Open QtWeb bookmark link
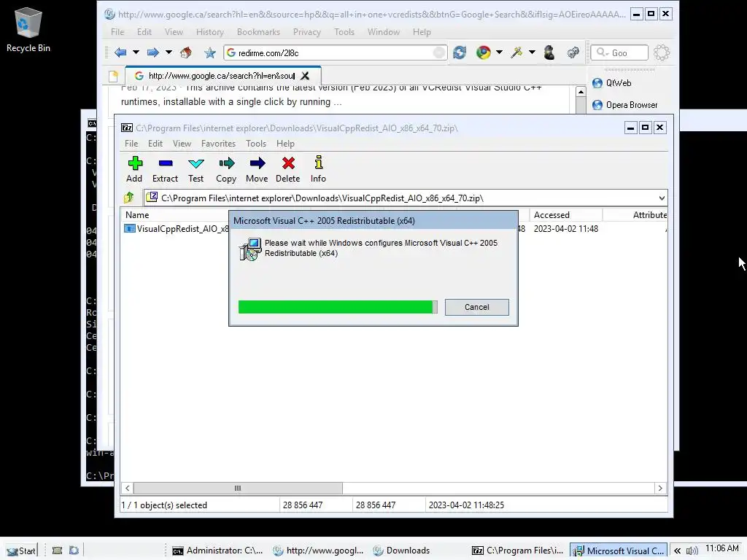The image size is (747, 560). (x=612, y=83)
